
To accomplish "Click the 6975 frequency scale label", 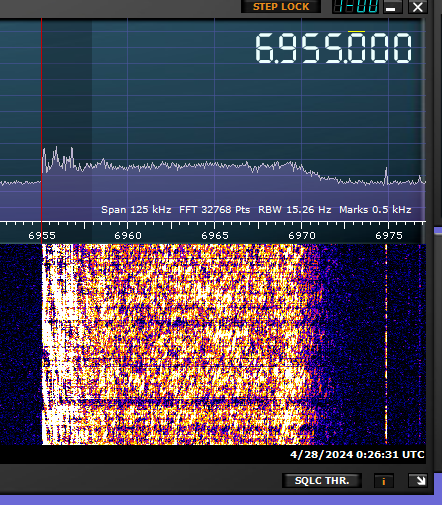I will (x=389, y=236).
